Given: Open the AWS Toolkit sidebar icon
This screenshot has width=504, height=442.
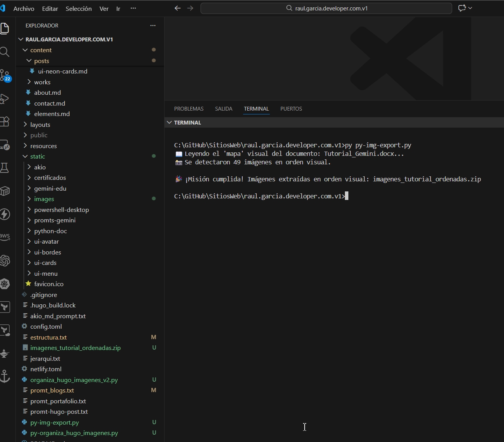Looking at the screenshot, I should (5, 237).
